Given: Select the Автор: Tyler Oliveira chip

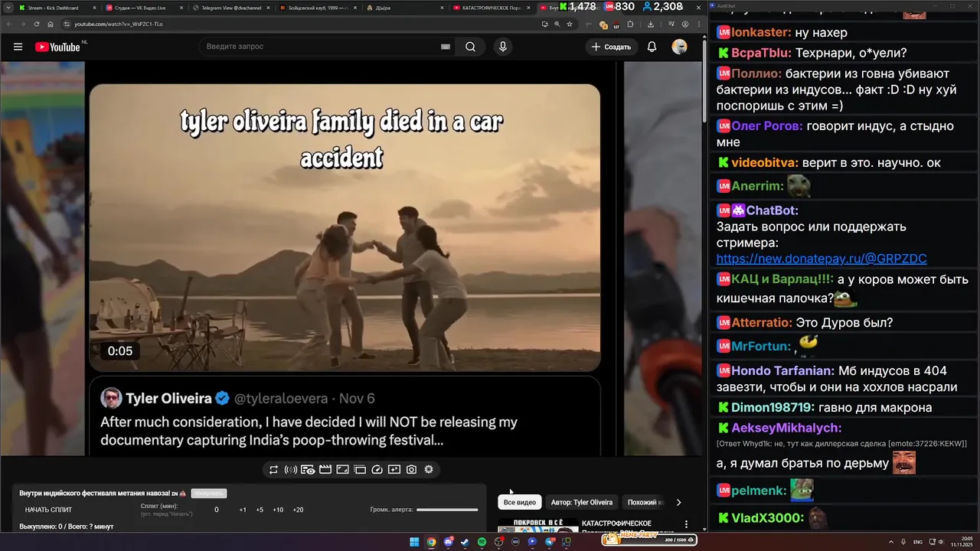Looking at the screenshot, I should click(x=582, y=502).
